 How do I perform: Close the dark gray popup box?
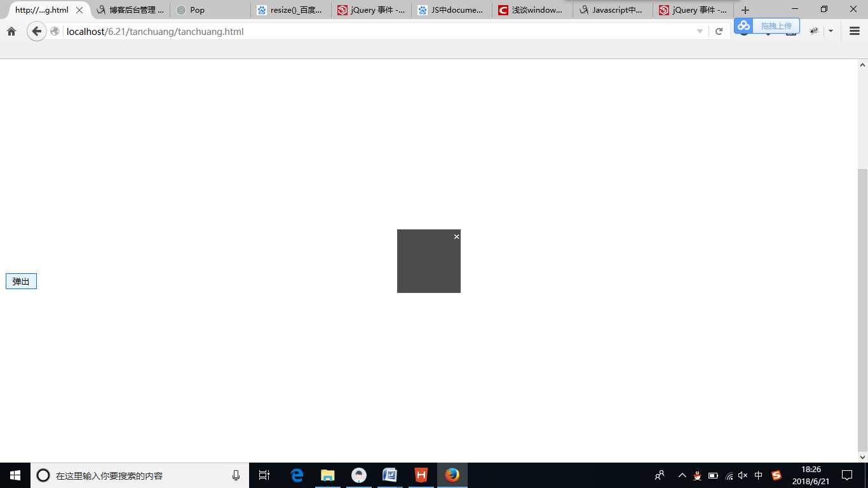pos(456,236)
